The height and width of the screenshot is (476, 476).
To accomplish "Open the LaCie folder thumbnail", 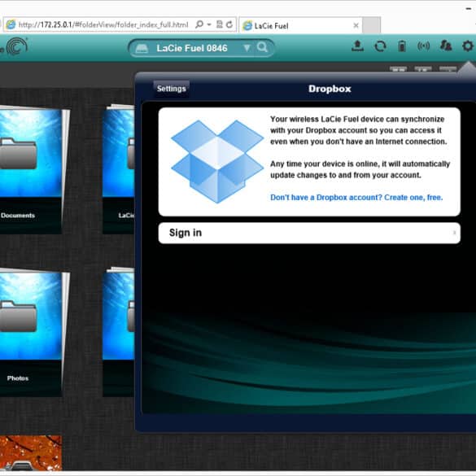I will 119,169.
